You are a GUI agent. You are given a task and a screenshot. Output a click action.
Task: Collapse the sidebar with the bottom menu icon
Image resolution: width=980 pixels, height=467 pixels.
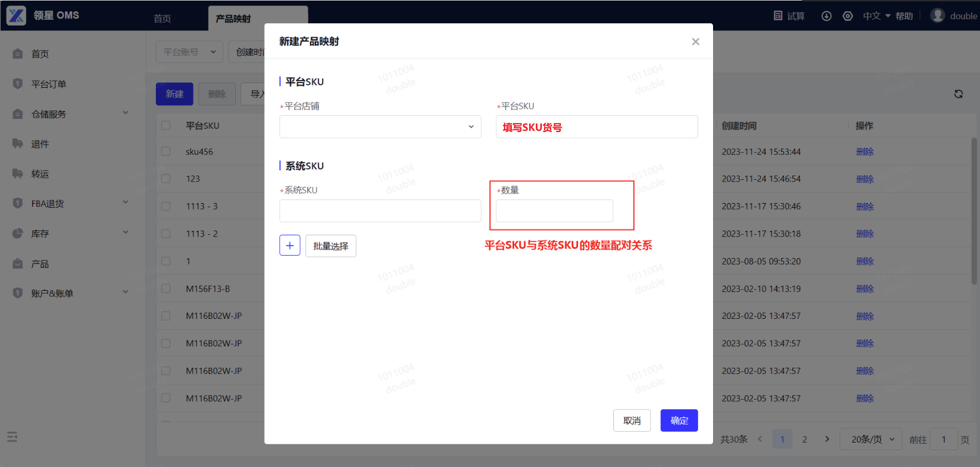[x=12, y=437]
